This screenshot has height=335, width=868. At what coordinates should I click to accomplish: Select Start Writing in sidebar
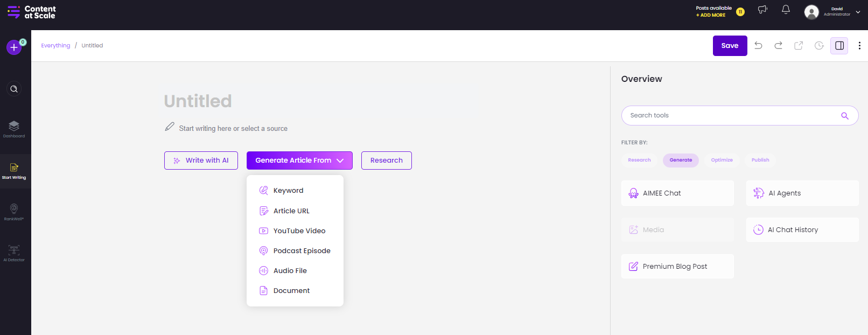[14, 171]
